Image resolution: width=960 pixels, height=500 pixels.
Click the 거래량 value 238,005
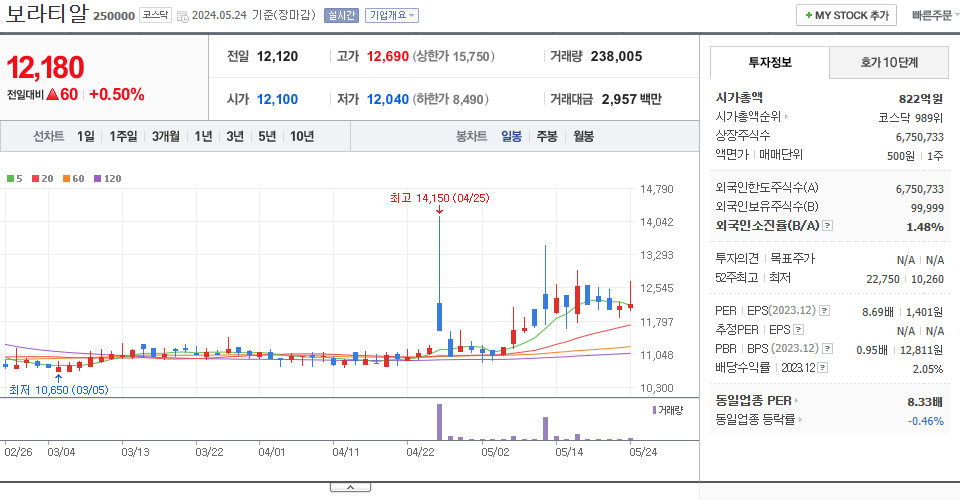pyautogui.click(x=617, y=56)
